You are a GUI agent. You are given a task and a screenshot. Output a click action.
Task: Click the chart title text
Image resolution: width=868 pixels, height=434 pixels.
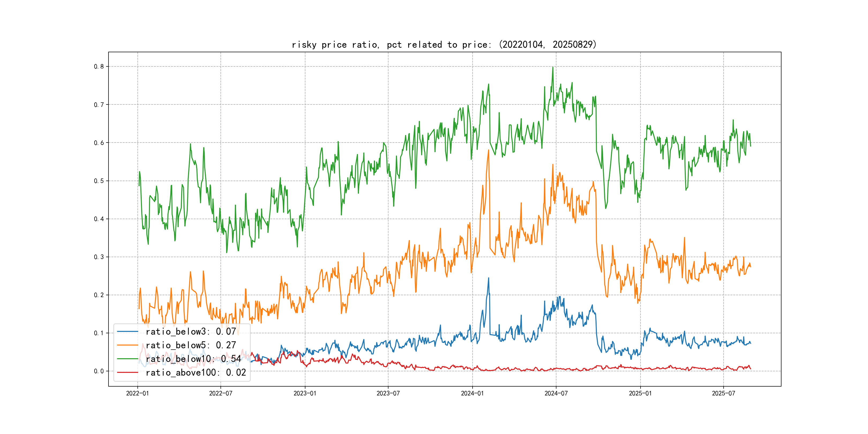[x=444, y=44]
